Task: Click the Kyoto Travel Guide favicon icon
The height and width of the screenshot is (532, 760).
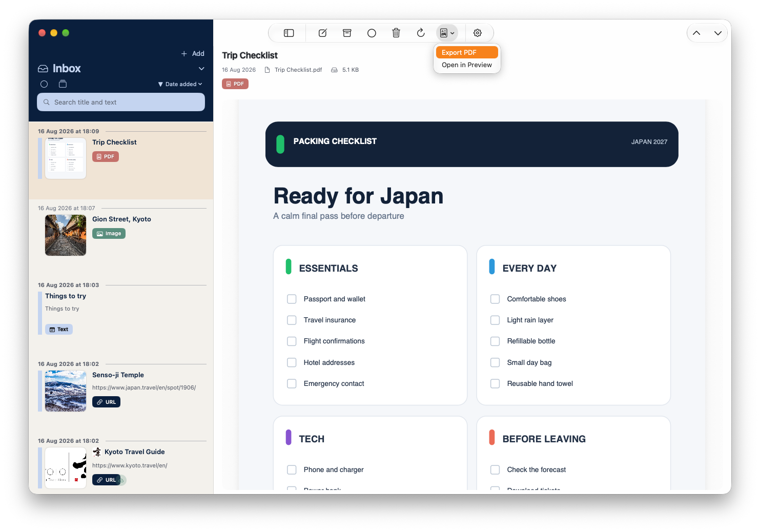Action: (x=97, y=452)
